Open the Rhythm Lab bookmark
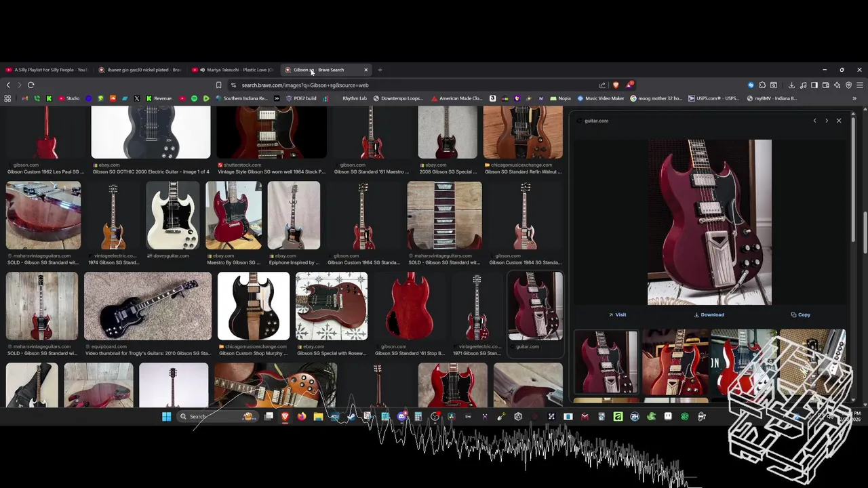Screen dimensions: 868x488 pyautogui.click(x=354, y=98)
